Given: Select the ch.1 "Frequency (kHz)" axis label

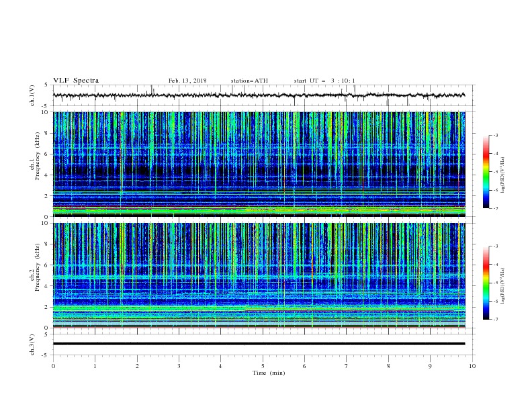Looking at the screenshot, I should coord(38,156).
